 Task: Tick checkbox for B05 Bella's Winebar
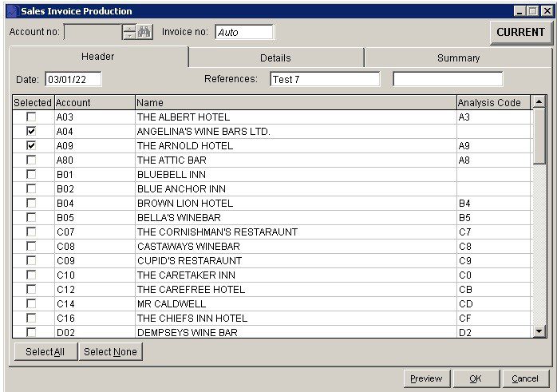tap(31, 217)
